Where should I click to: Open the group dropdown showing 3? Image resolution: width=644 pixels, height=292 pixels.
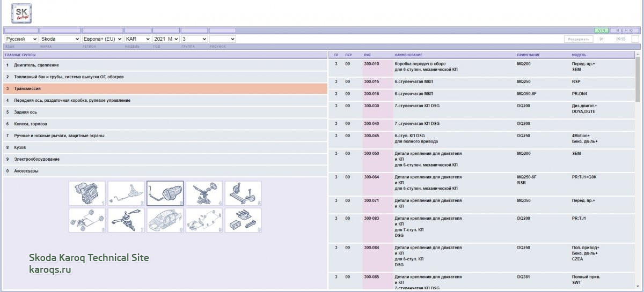pyautogui.click(x=194, y=39)
